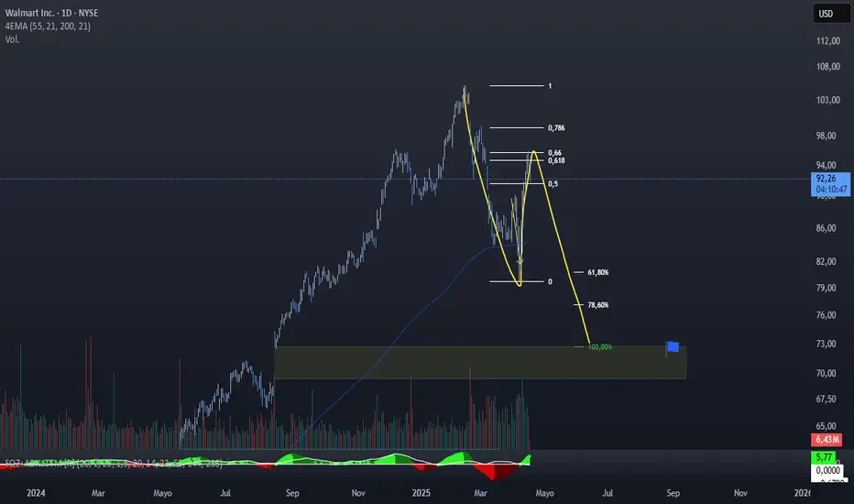Click the first Nov label on time axis
This screenshot has width=854, height=504.
(358, 493)
